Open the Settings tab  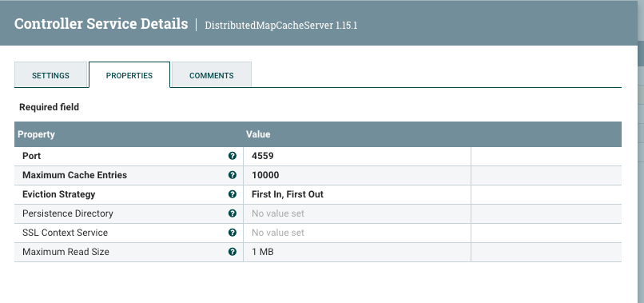click(x=50, y=75)
